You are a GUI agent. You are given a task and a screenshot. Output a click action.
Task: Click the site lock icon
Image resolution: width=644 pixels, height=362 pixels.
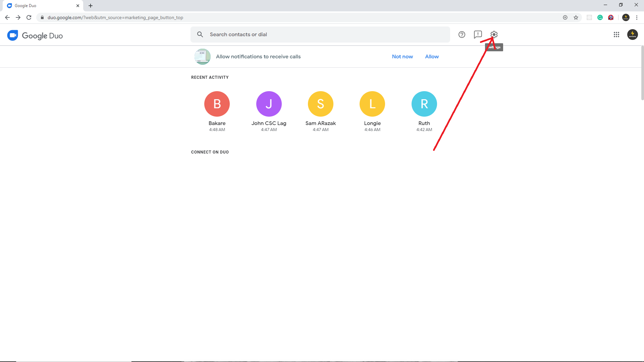tap(42, 17)
